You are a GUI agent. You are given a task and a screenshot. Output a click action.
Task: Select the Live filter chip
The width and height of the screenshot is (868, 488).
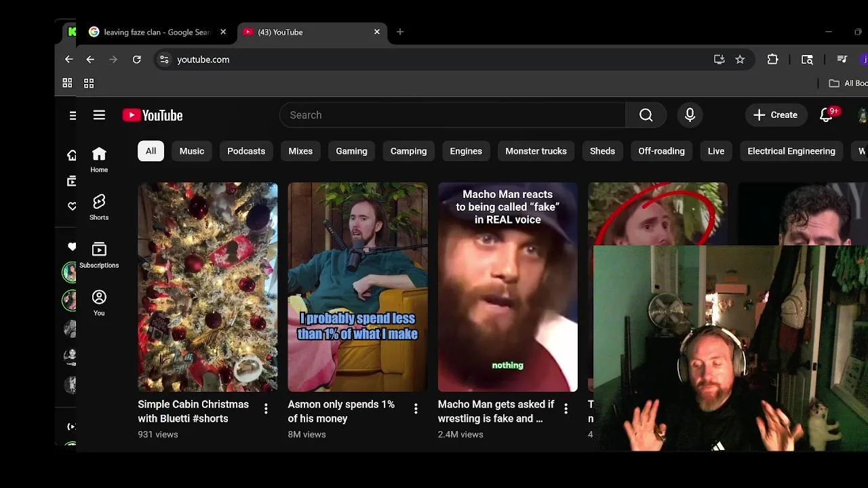pyautogui.click(x=716, y=151)
